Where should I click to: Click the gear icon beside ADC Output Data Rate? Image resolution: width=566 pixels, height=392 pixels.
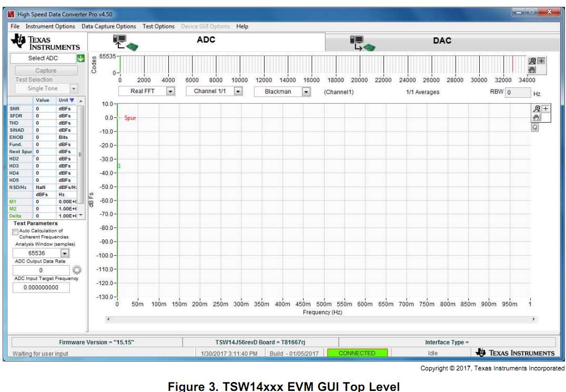[77, 270]
